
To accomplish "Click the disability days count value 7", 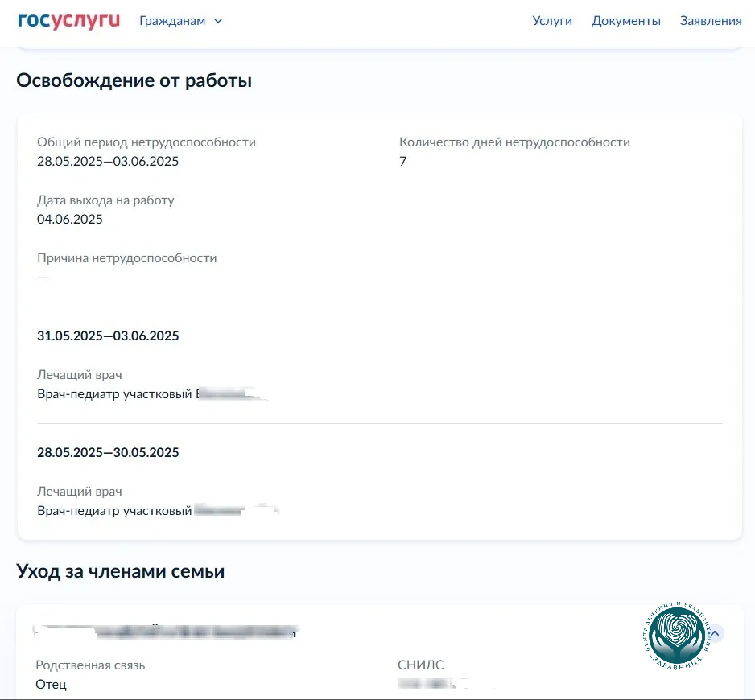I will tap(403, 162).
